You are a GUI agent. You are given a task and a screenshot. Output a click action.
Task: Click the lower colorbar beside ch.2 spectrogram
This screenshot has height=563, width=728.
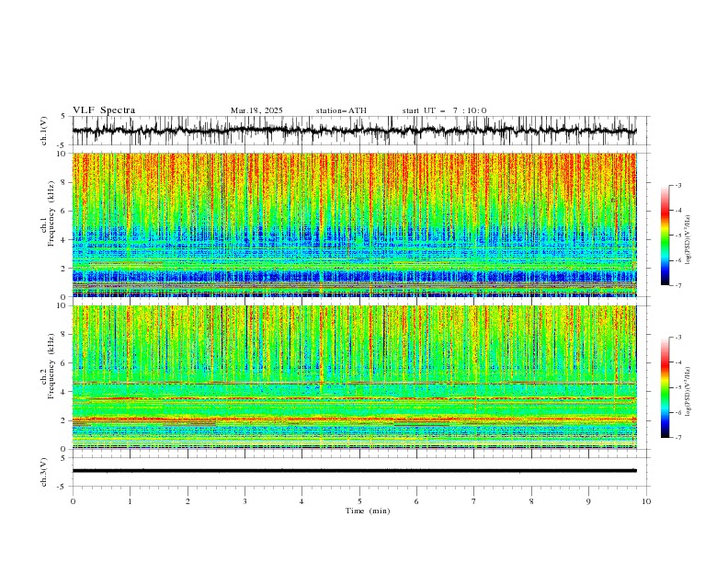(665, 387)
